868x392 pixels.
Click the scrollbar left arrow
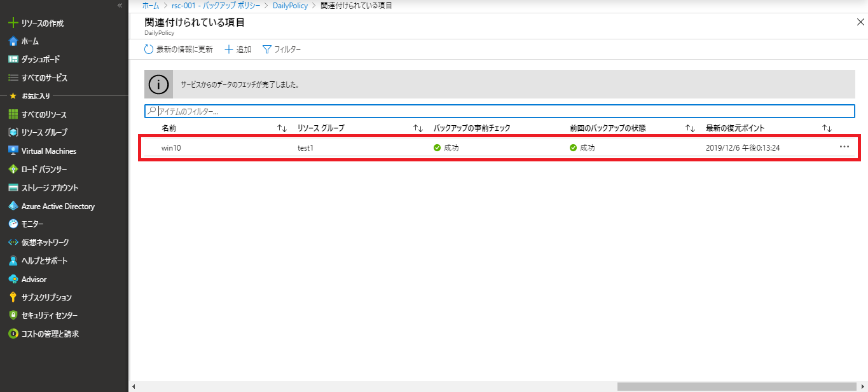coord(134,386)
